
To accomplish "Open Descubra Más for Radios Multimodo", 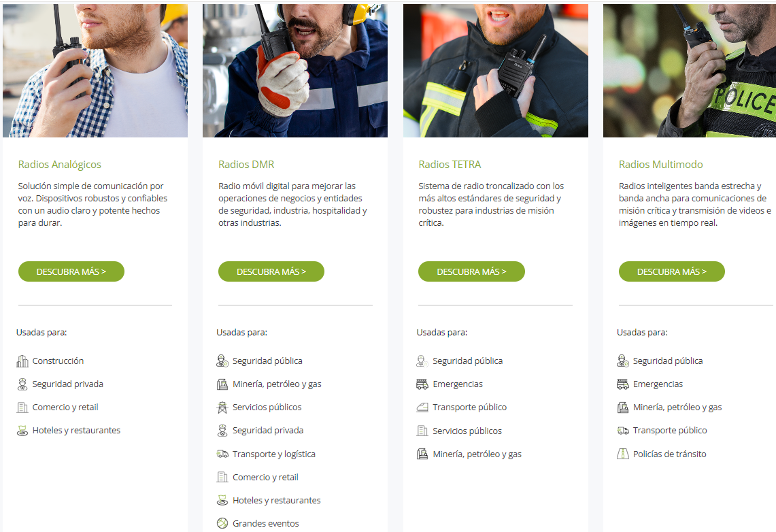I will pyautogui.click(x=671, y=271).
